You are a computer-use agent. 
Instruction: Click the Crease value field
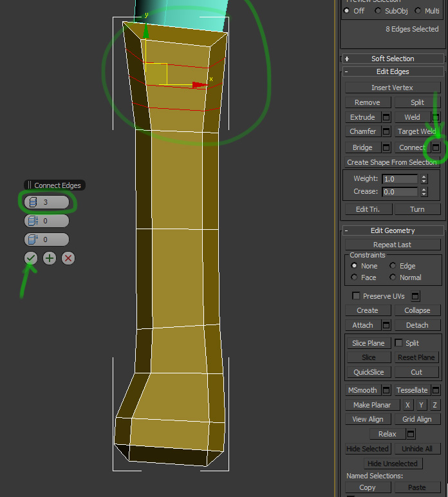(x=399, y=192)
